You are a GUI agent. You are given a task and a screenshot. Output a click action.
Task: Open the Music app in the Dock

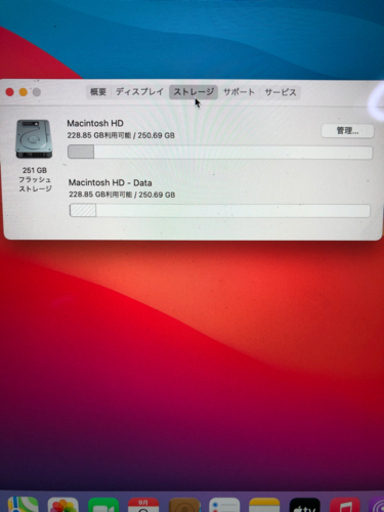click(x=345, y=505)
